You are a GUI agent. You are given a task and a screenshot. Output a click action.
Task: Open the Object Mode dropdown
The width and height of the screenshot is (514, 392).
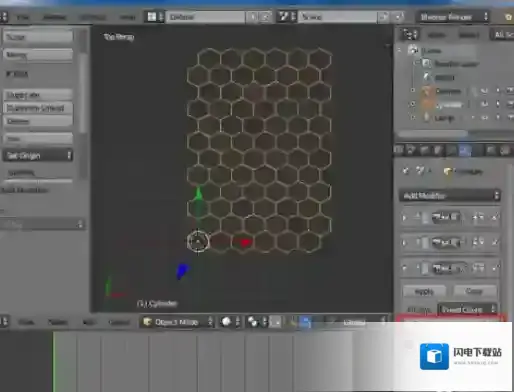(177, 322)
